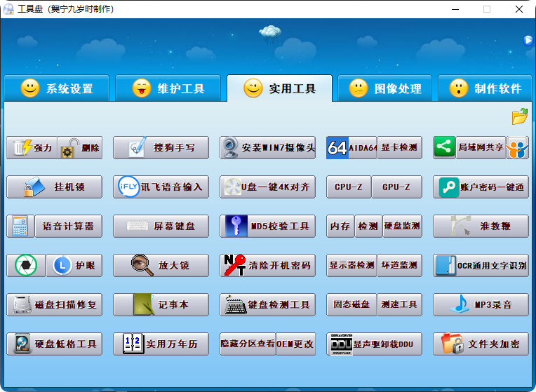Open U盘一键4K对齐 tool
This screenshot has height=392, width=536.
click(x=268, y=187)
